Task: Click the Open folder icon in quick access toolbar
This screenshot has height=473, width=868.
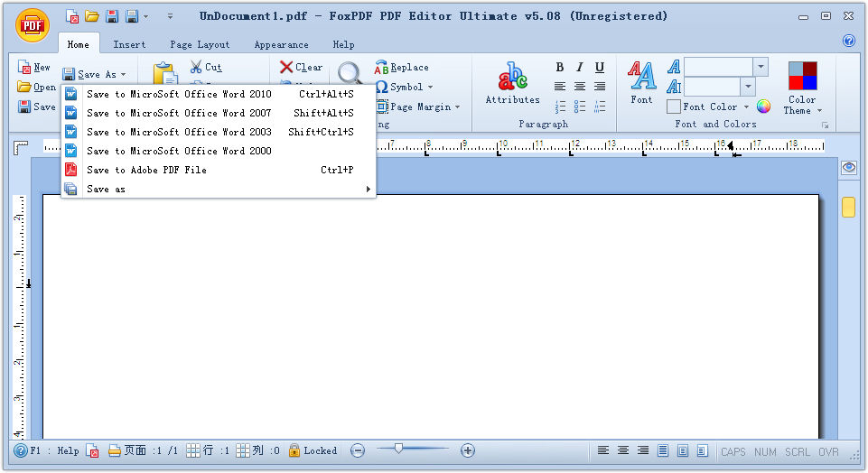Action: tap(92, 16)
